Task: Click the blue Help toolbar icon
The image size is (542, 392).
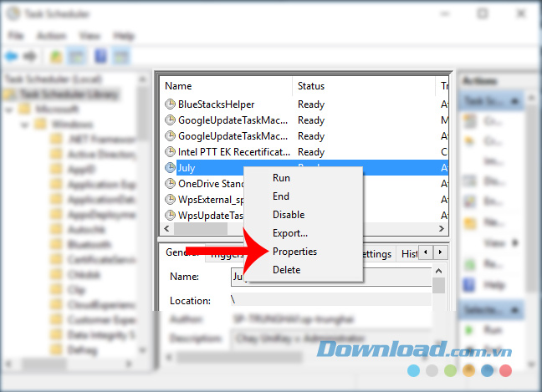Action: (100, 56)
